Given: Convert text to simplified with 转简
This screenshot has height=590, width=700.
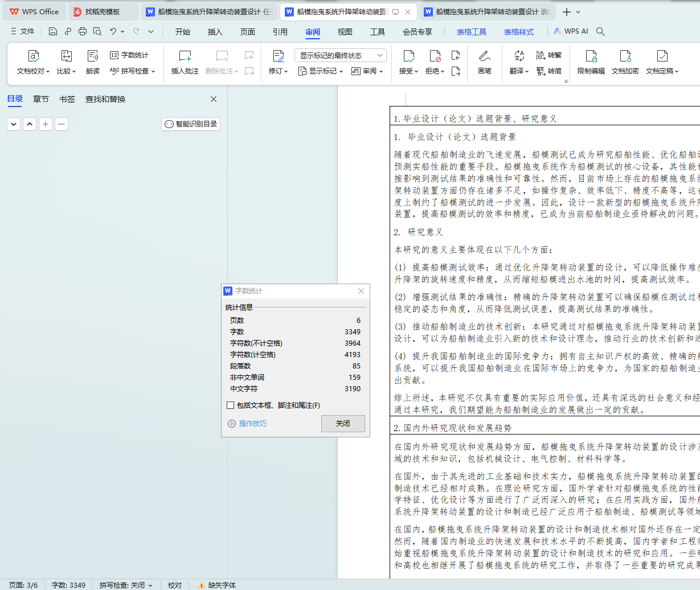Looking at the screenshot, I should coord(549,71).
